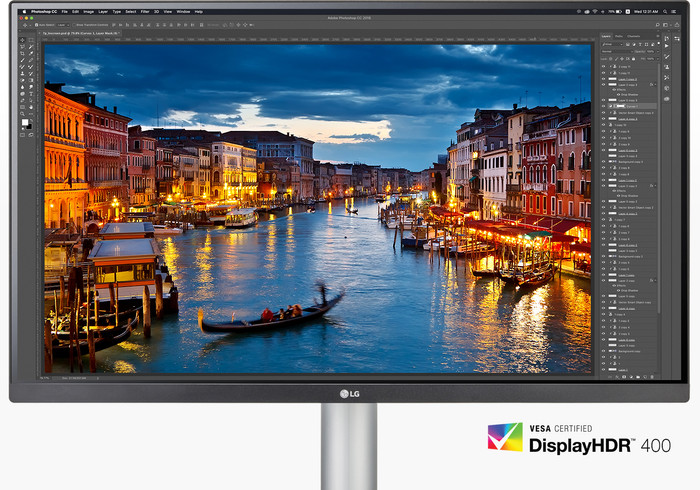Screen dimensions: 700x490
Task: Select the Eraser tool
Action: (x=22, y=80)
